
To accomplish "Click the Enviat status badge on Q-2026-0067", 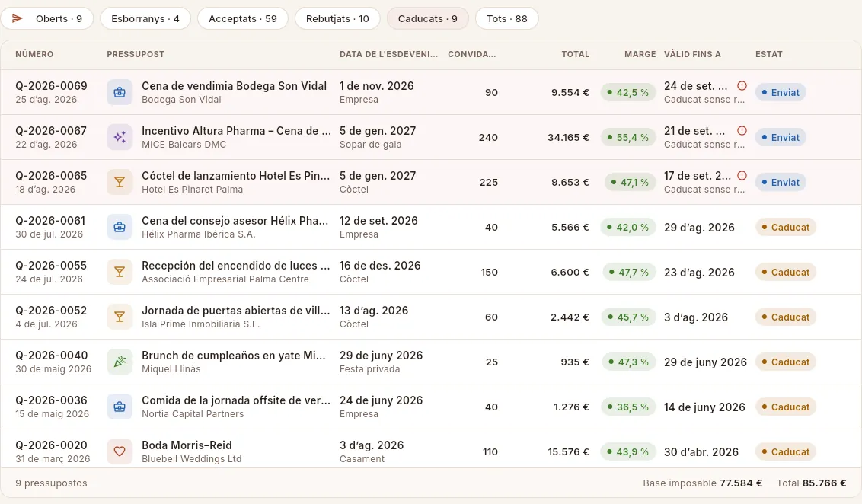I will [781, 137].
